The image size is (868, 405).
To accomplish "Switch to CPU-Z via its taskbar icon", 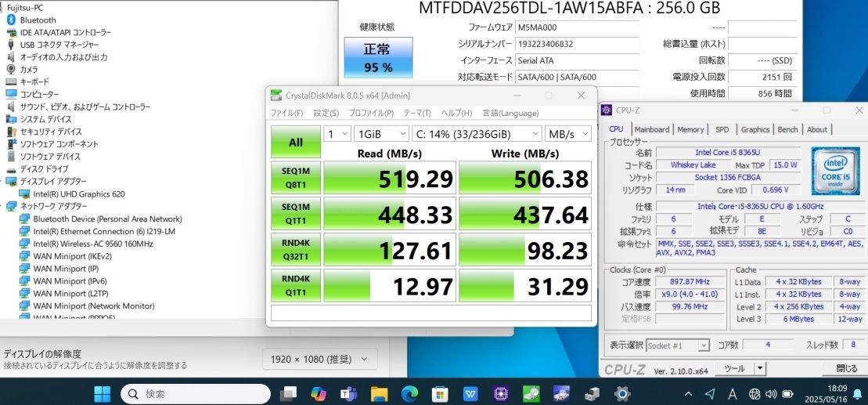I will tap(500, 394).
